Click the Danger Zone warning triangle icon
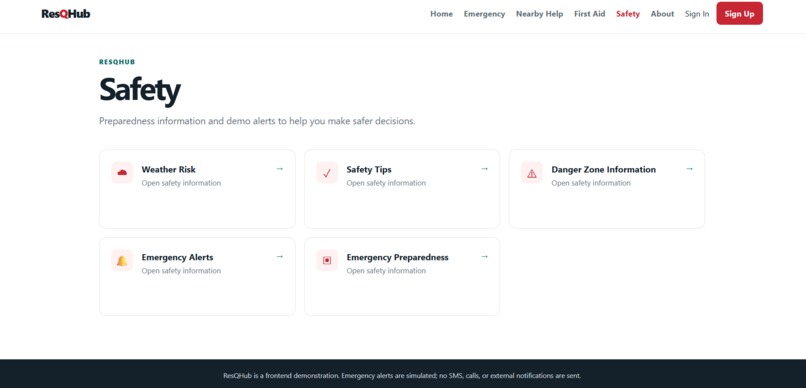 pos(532,173)
